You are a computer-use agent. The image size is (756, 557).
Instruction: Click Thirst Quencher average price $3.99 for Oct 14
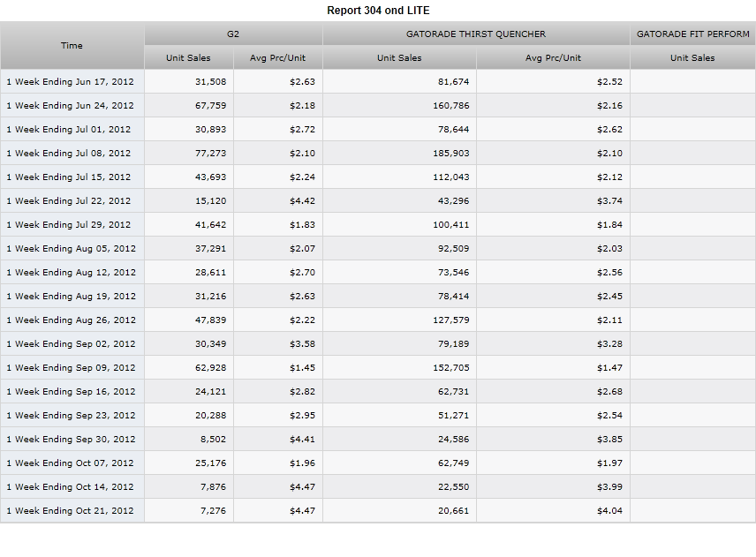pyautogui.click(x=609, y=487)
